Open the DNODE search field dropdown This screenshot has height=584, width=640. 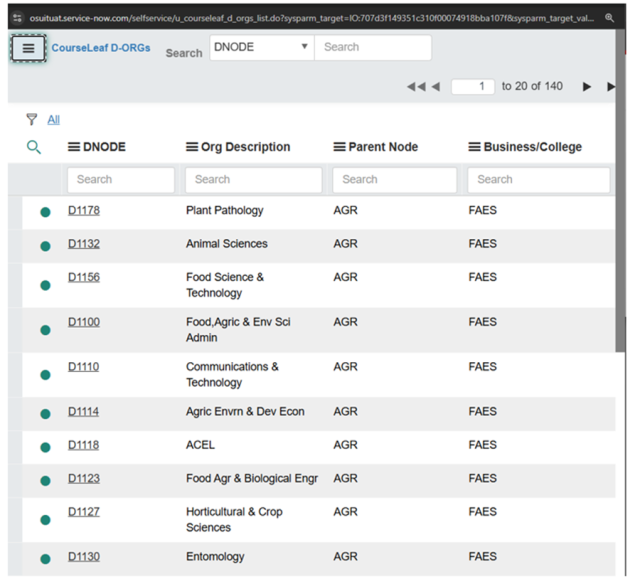pos(262,47)
